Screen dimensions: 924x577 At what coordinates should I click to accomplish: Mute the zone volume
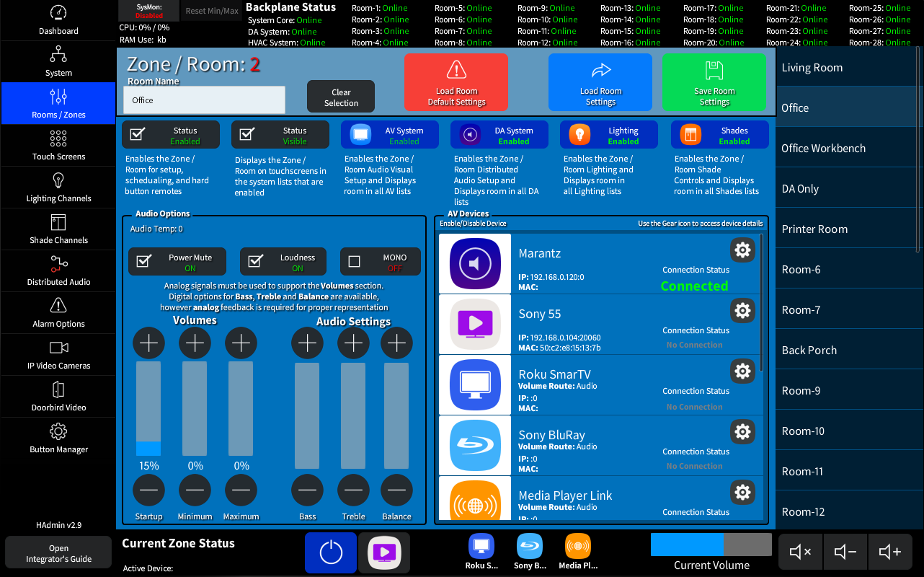[801, 552]
